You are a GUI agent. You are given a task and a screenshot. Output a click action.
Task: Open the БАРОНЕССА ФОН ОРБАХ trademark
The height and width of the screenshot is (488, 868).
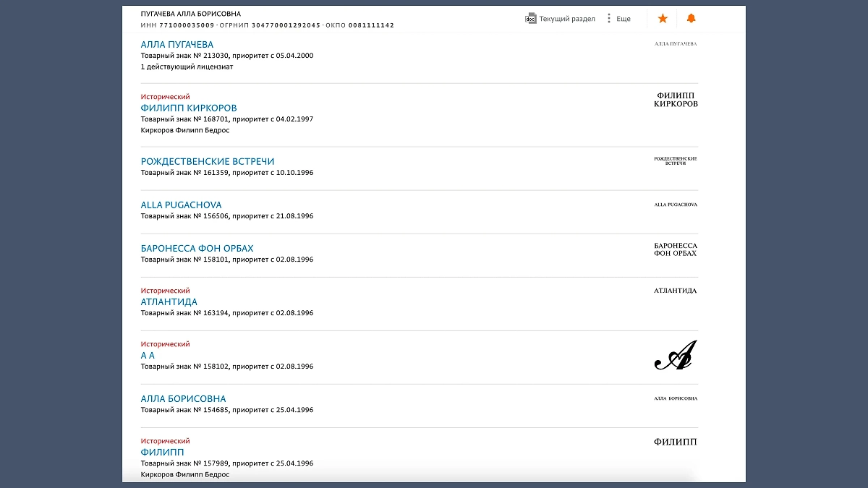coord(197,249)
